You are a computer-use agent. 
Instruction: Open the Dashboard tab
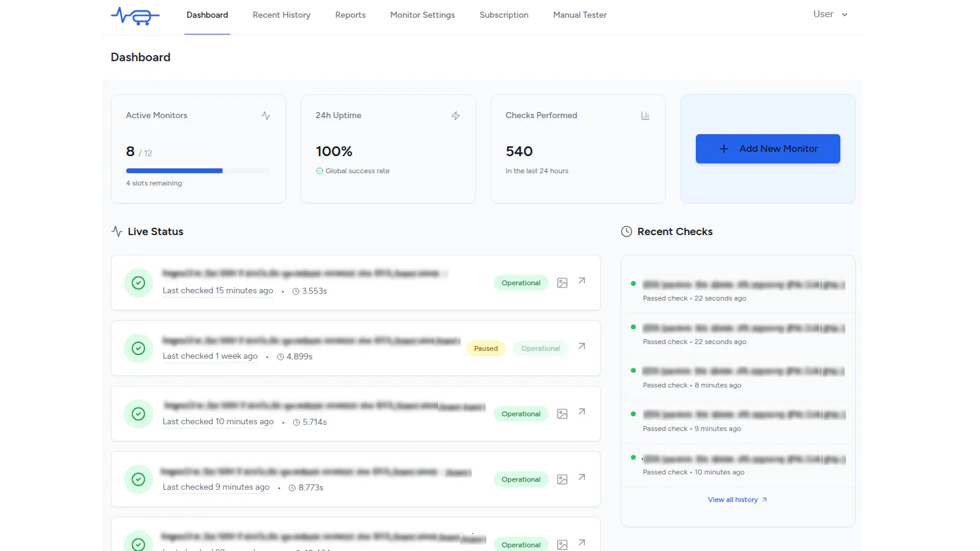coord(207,15)
